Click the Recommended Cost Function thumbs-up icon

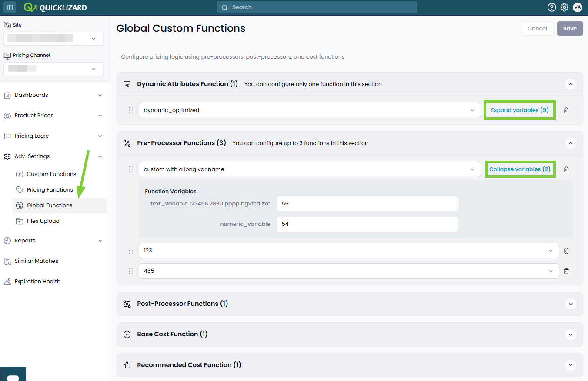click(127, 365)
